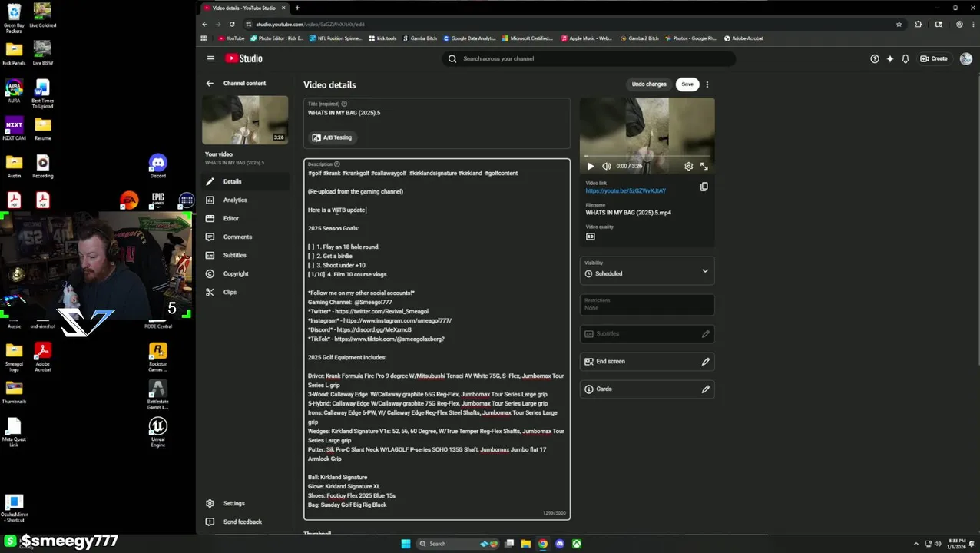Bookmark this page with the star

point(899,24)
